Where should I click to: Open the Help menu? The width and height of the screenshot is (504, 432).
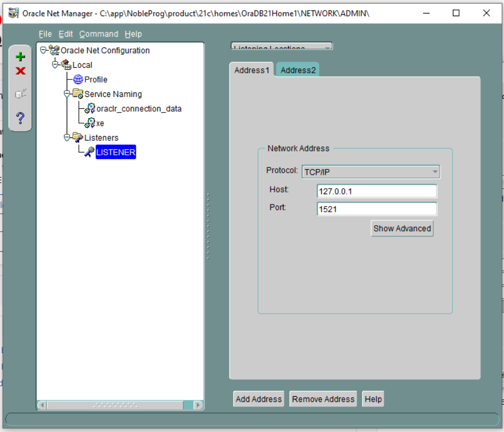(x=133, y=34)
